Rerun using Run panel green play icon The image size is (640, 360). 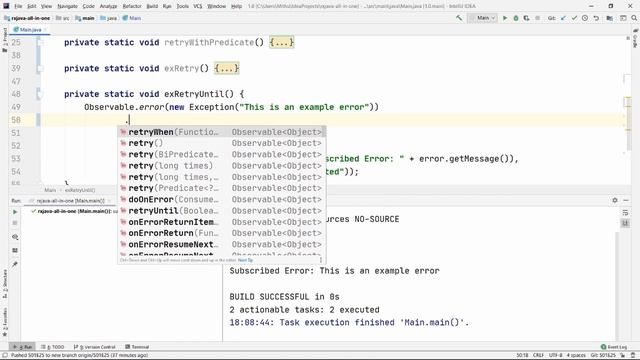coord(15,212)
